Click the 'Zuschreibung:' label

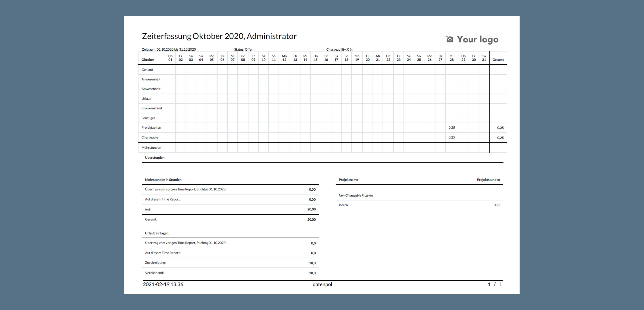point(155,262)
